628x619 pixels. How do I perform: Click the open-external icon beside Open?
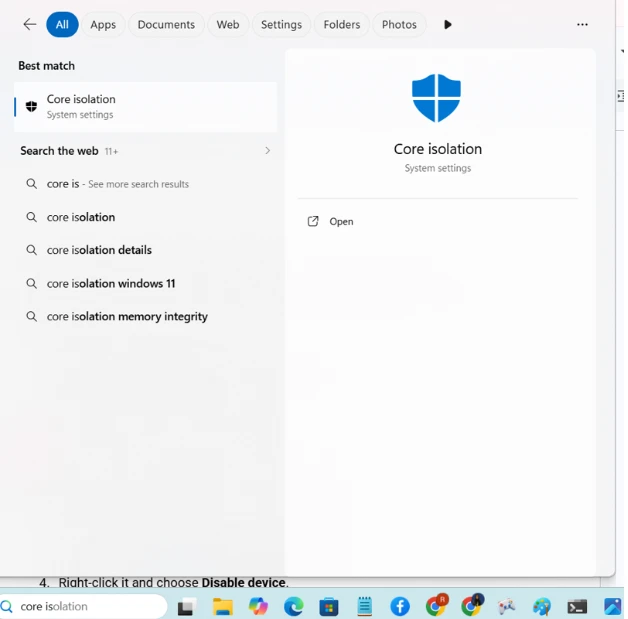pyautogui.click(x=313, y=221)
